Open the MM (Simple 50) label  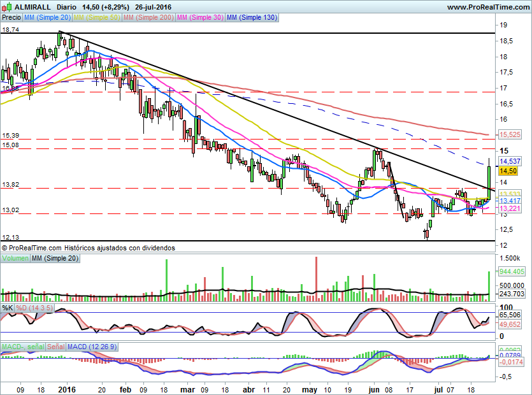97,17
